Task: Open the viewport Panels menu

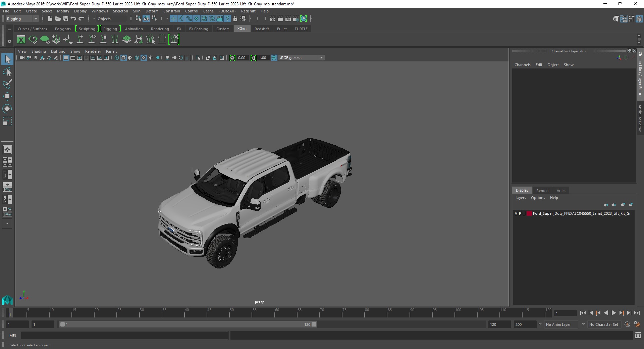Action: 111,51
